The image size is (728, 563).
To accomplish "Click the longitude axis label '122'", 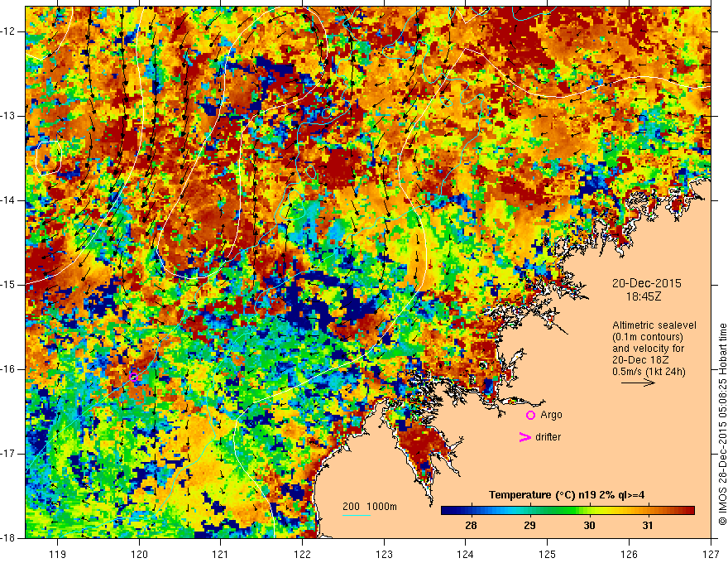I will tap(302, 554).
